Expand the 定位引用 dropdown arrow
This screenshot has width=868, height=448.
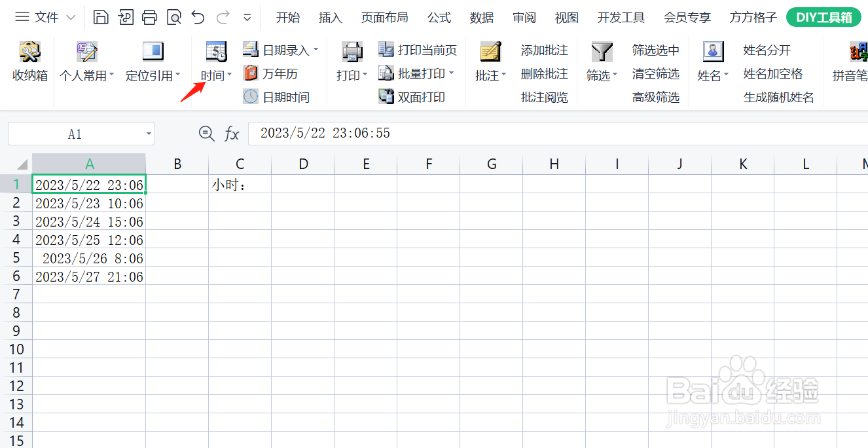(x=177, y=75)
